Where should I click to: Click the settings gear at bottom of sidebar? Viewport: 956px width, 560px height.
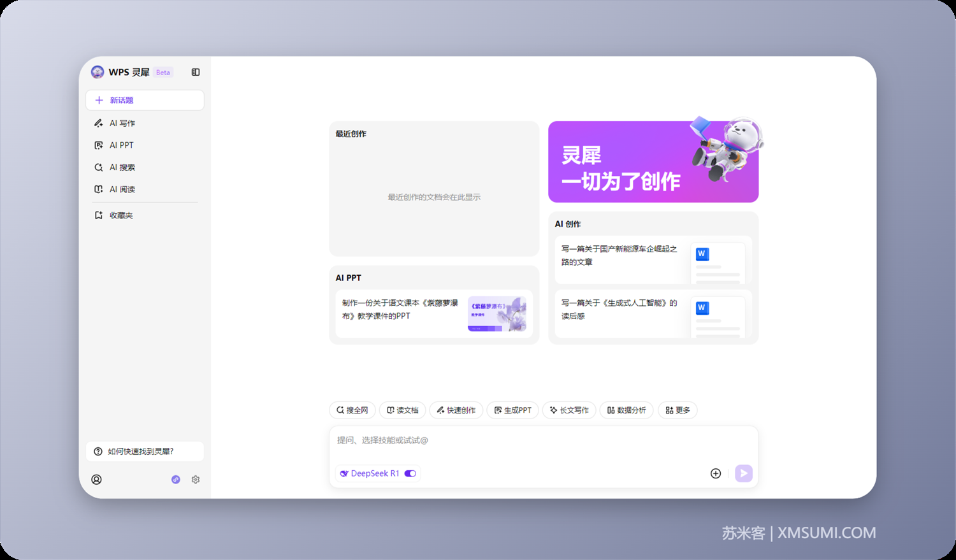tap(196, 479)
